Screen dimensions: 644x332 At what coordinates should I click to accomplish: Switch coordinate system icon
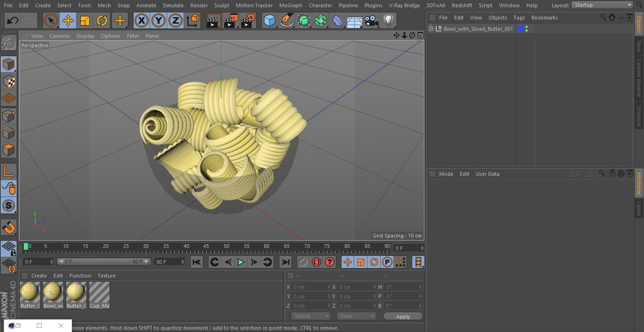(x=193, y=21)
